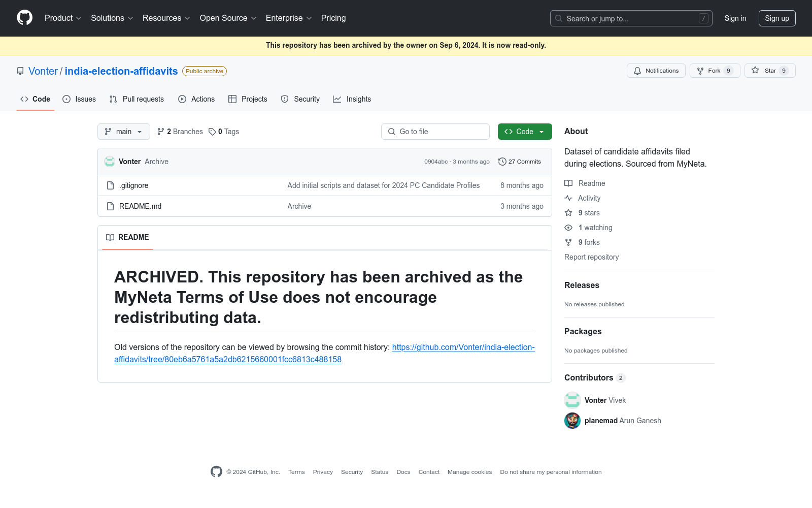The height and width of the screenshot is (508, 812).
Task: Open the Vonter owner profile link
Action: coord(43,71)
